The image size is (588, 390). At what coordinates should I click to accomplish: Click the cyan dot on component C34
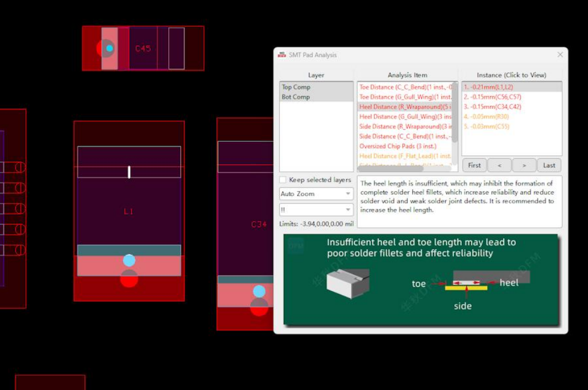[259, 292]
